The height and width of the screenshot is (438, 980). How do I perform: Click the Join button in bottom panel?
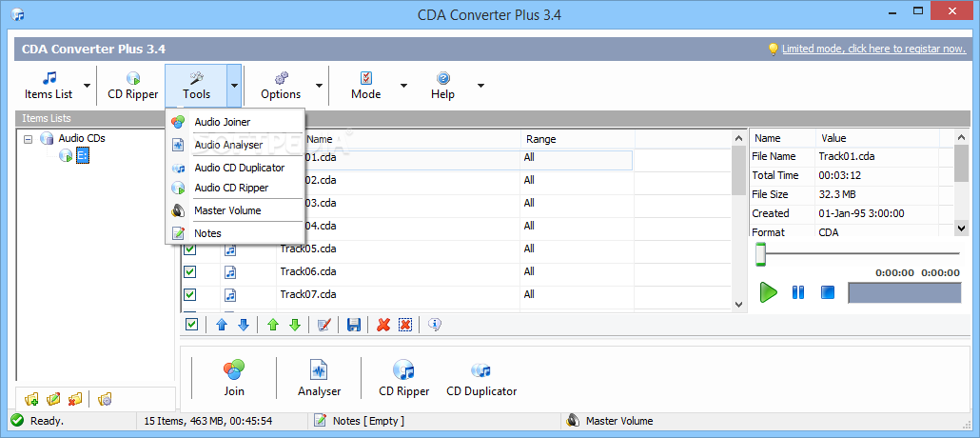coord(234,378)
